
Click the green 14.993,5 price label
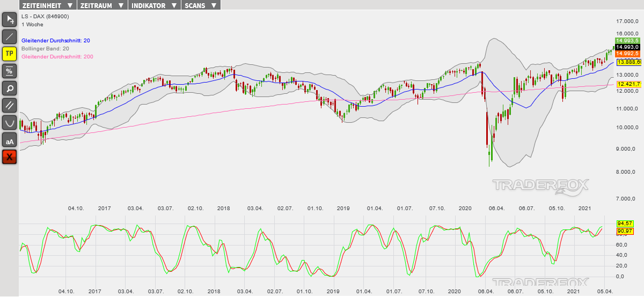(x=627, y=41)
